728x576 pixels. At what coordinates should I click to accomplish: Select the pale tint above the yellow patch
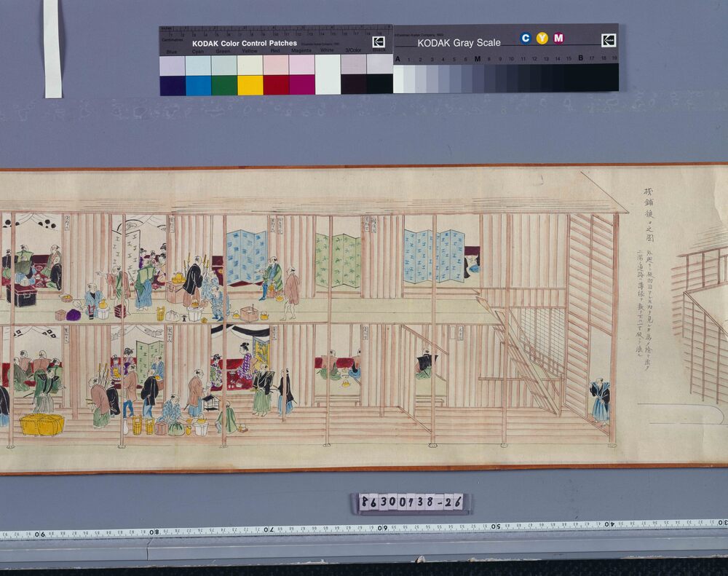(x=250, y=66)
